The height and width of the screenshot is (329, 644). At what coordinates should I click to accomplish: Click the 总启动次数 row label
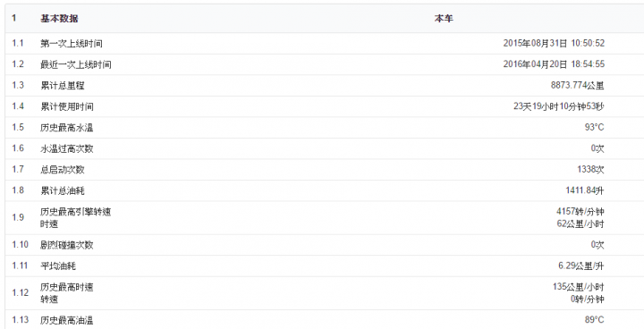63,169
